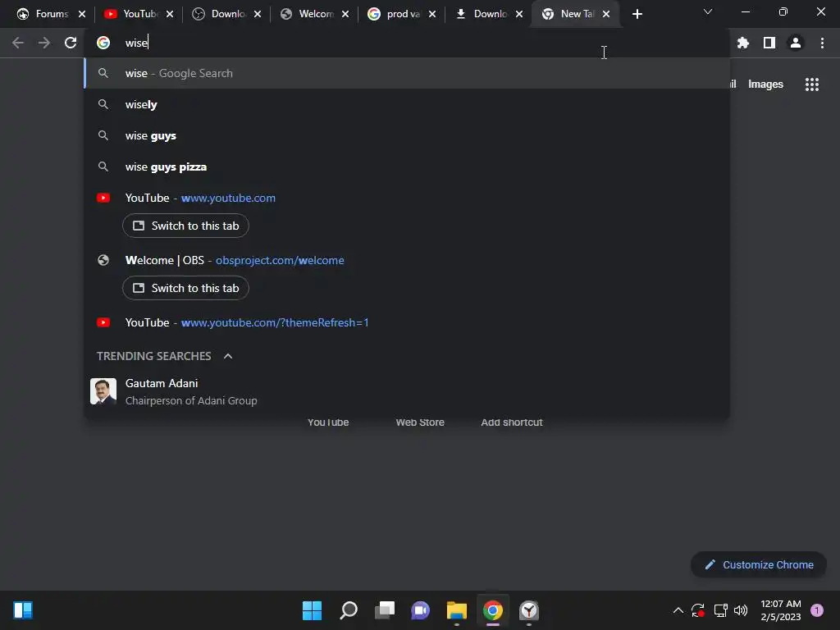Show hidden system tray icons
Viewport: 840px width, 630px height.
[678, 610]
